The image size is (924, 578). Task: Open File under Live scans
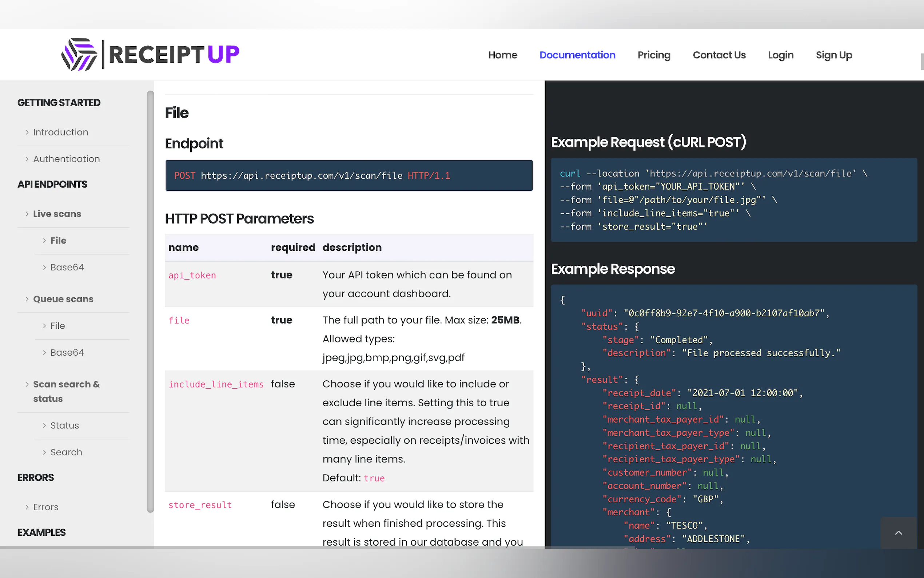[x=58, y=241]
